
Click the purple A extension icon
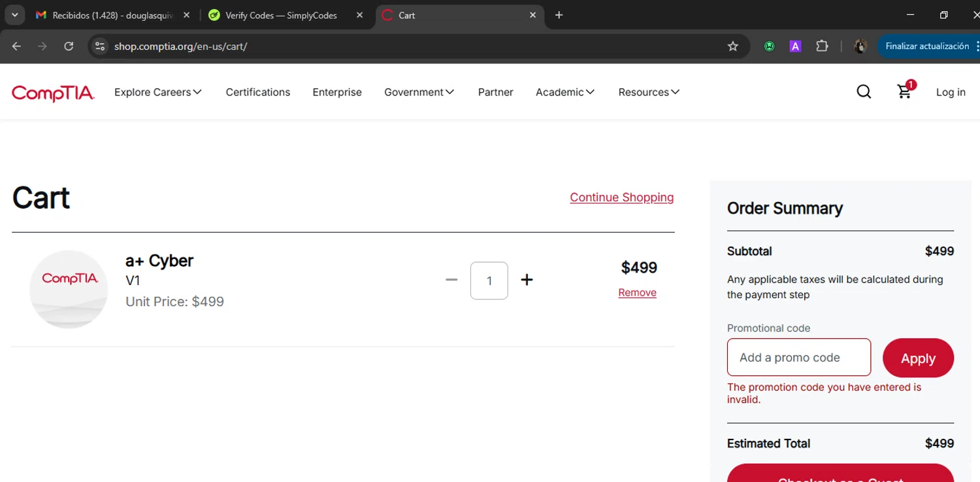tap(795, 46)
